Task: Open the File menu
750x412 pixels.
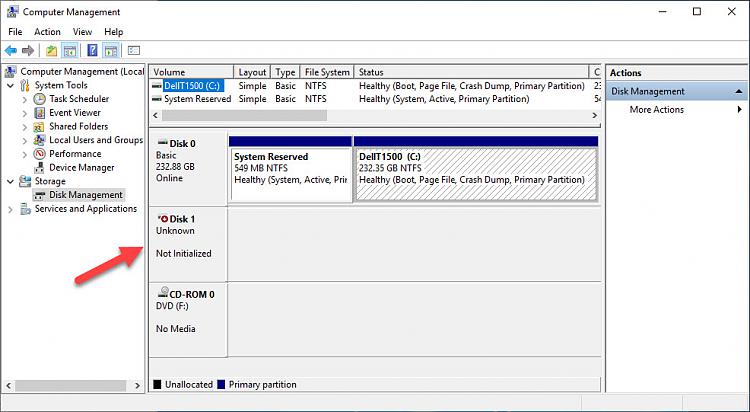Action: (15, 32)
